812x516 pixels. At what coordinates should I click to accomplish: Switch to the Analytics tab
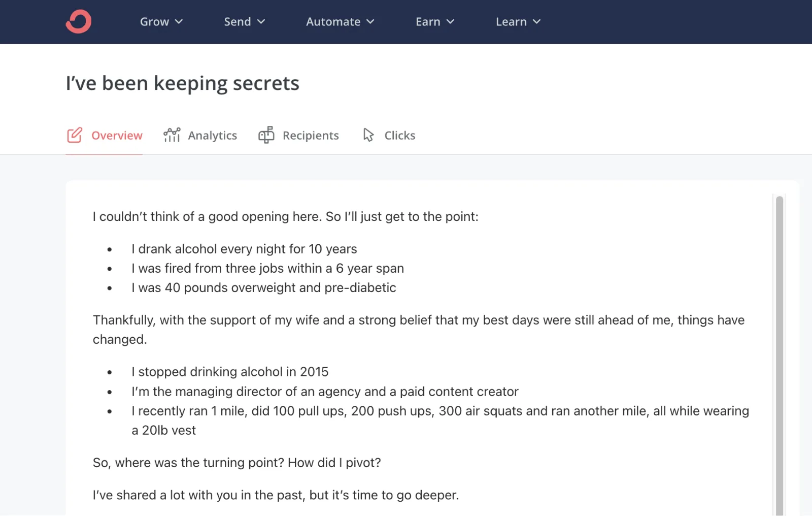pos(212,136)
